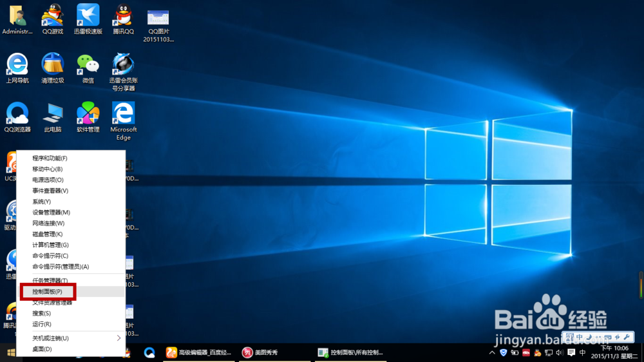This screenshot has height=362, width=644.
Task: Toggle the 中 input language in system tray
Action: pyautogui.click(x=582, y=352)
